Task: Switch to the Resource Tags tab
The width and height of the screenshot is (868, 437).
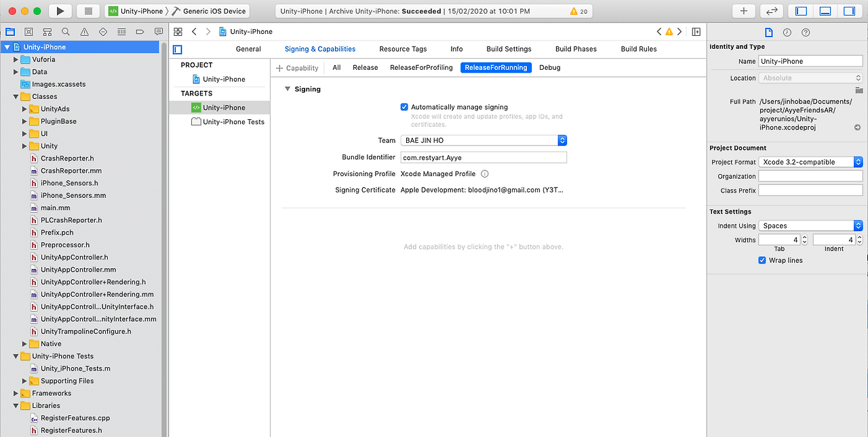Action: [x=403, y=49]
